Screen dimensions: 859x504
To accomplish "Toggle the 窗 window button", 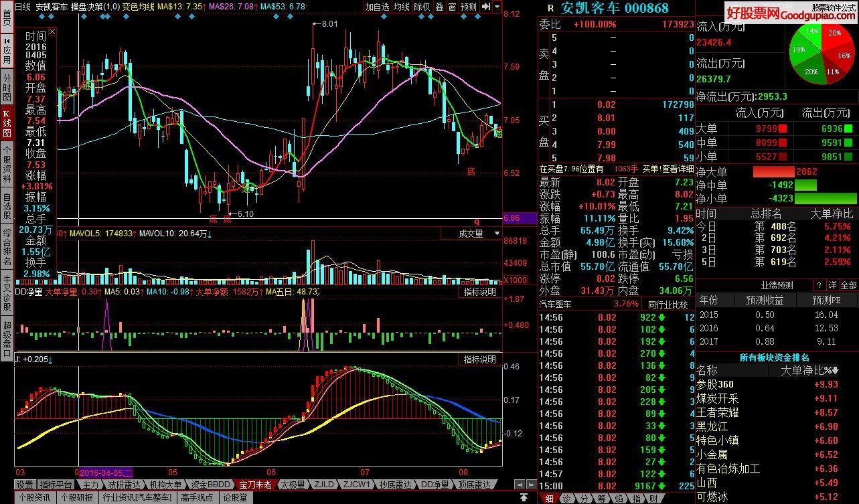I will tap(452, 7).
